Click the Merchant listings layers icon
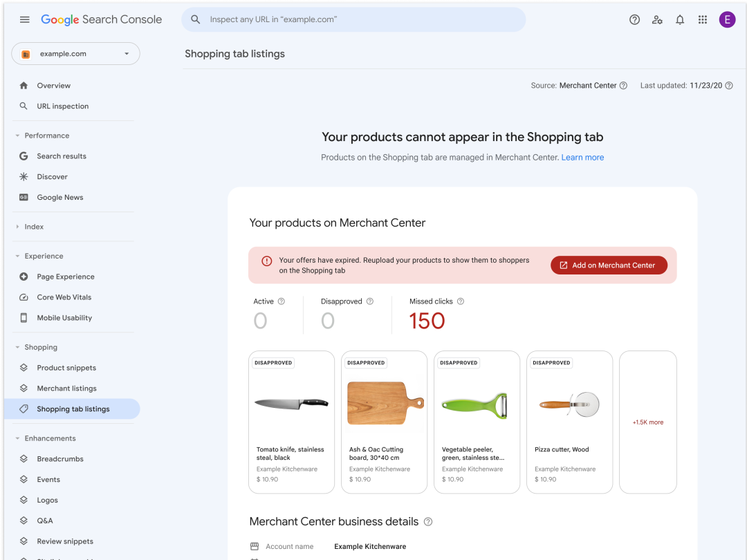Viewport: 747px width, 560px height. (x=24, y=388)
